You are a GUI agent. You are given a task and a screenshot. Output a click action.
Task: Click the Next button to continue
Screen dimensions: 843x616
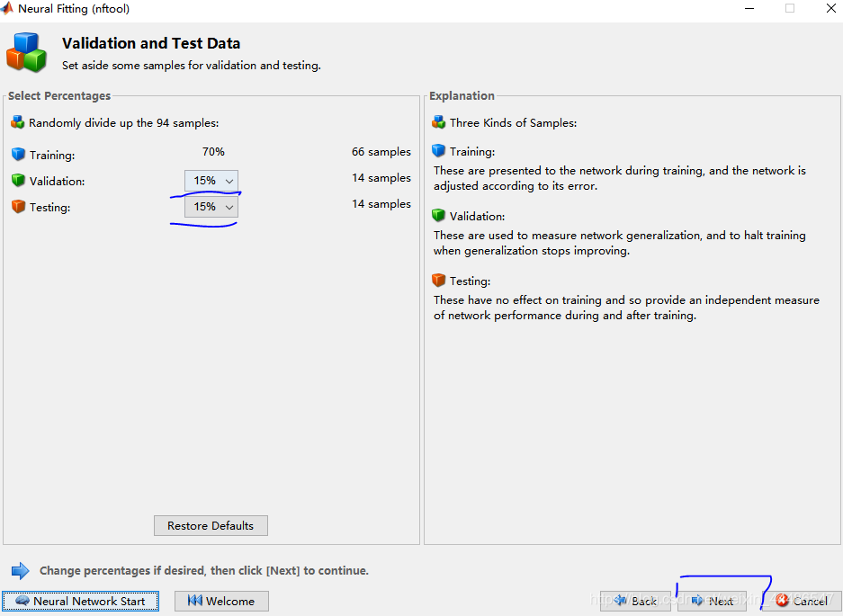pos(712,601)
